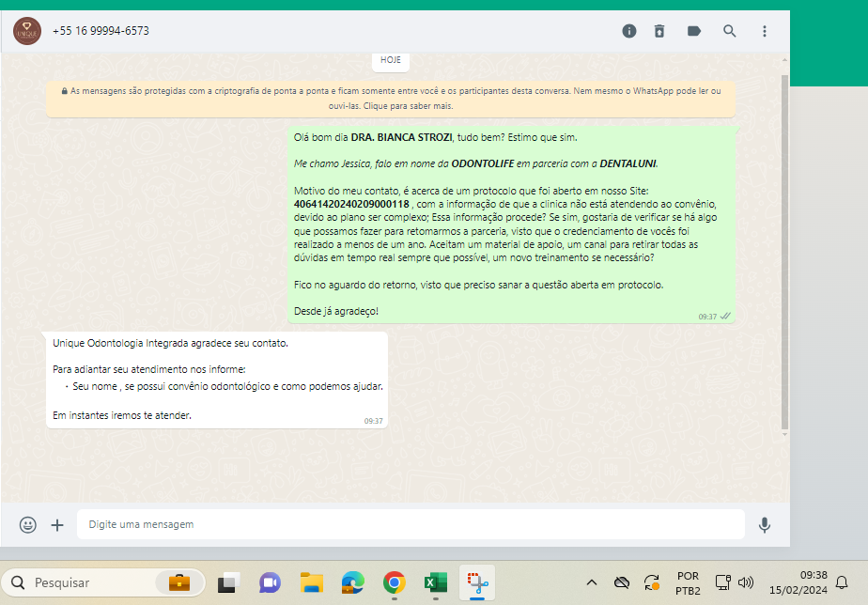
Task: Open Microsoft Edge from the taskbar
Action: click(x=352, y=582)
